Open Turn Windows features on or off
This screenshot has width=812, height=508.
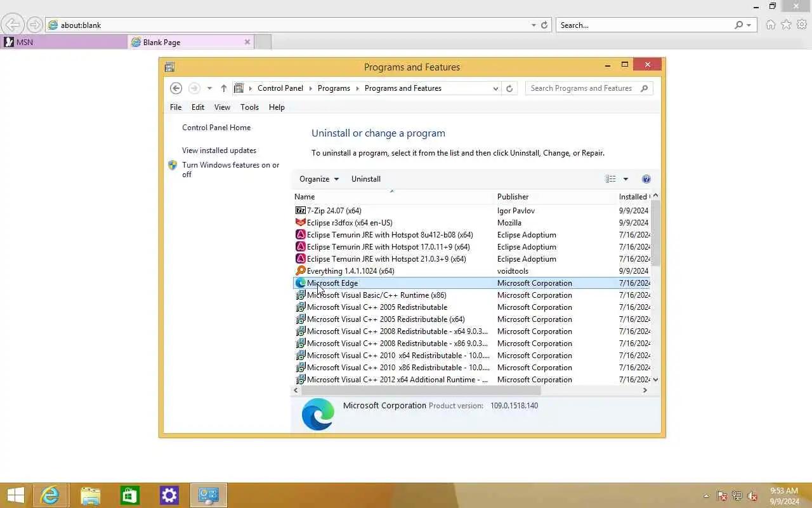pos(230,170)
